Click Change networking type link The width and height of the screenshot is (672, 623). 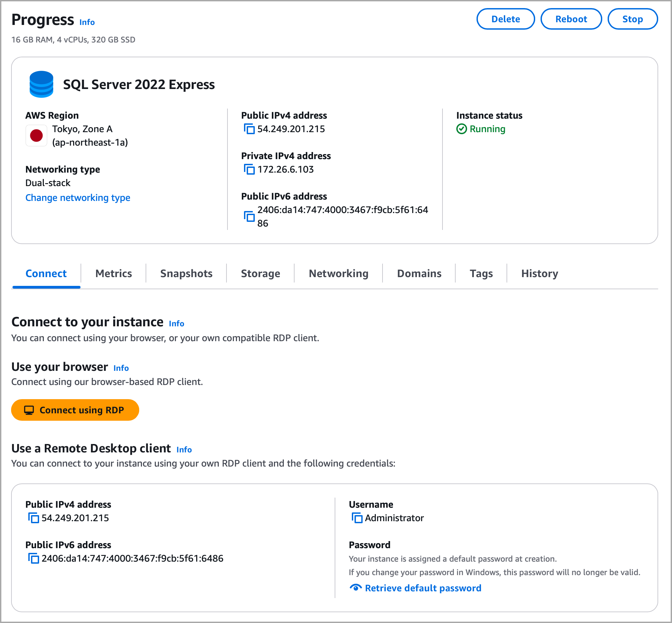(78, 198)
